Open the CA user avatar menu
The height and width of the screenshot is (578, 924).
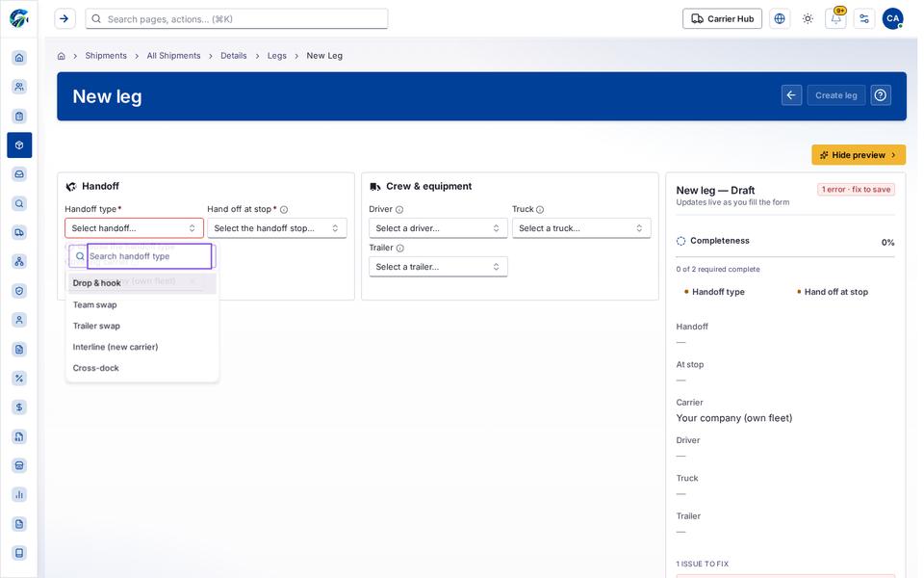pyautogui.click(x=893, y=19)
